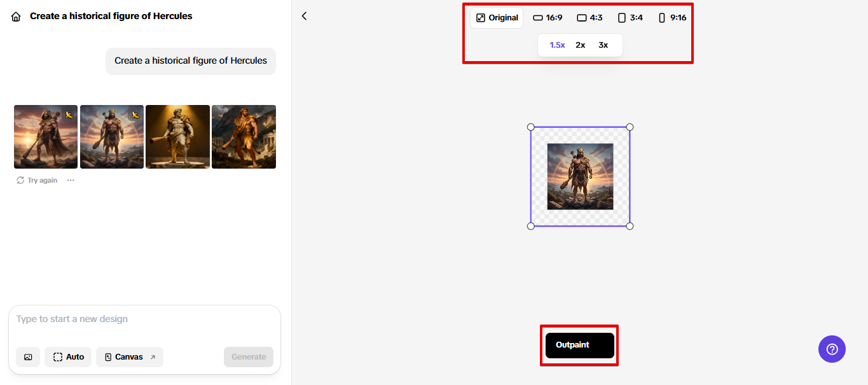Choose the 16:9 aspect ratio
This screenshot has height=385, width=868.
548,18
